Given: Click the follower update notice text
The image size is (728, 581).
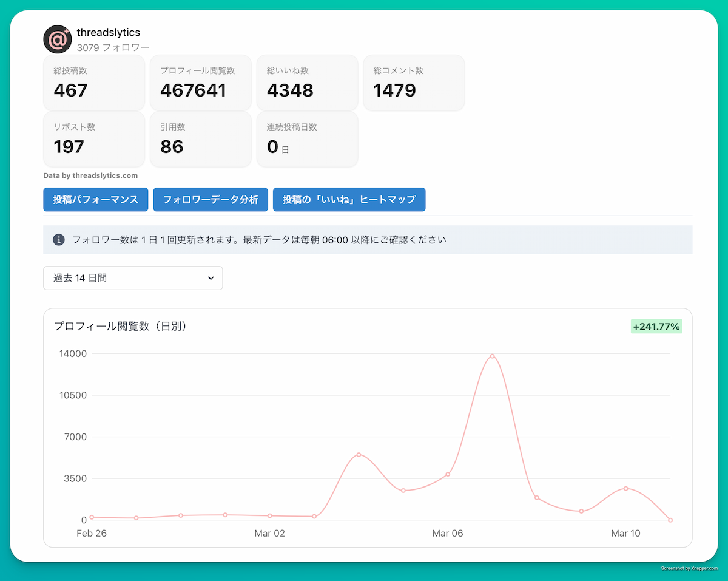Looking at the screenshot, I should point(259,240).
